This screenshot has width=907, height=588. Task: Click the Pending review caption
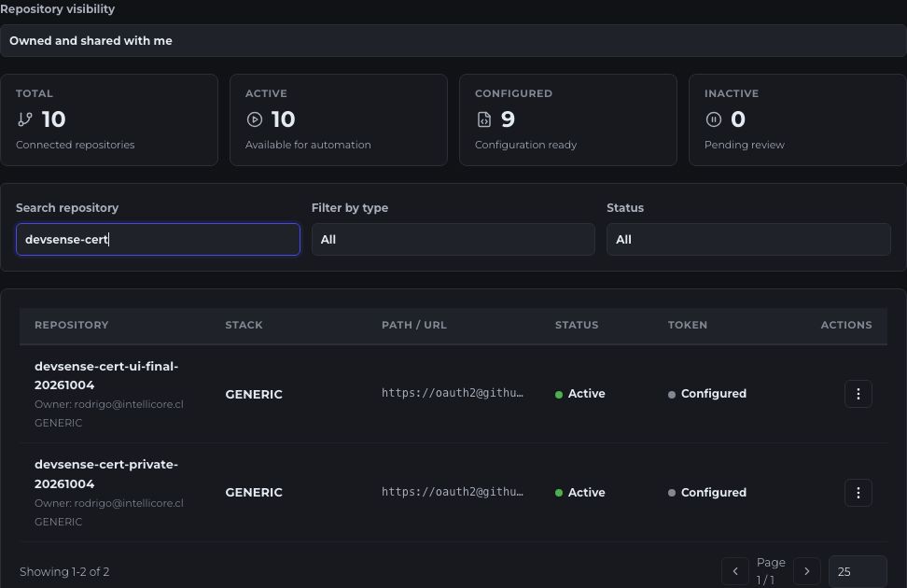click(x=745, y=145)
